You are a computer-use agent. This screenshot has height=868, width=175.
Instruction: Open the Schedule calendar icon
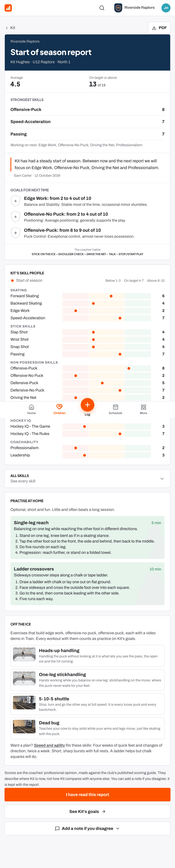point(115,407)
